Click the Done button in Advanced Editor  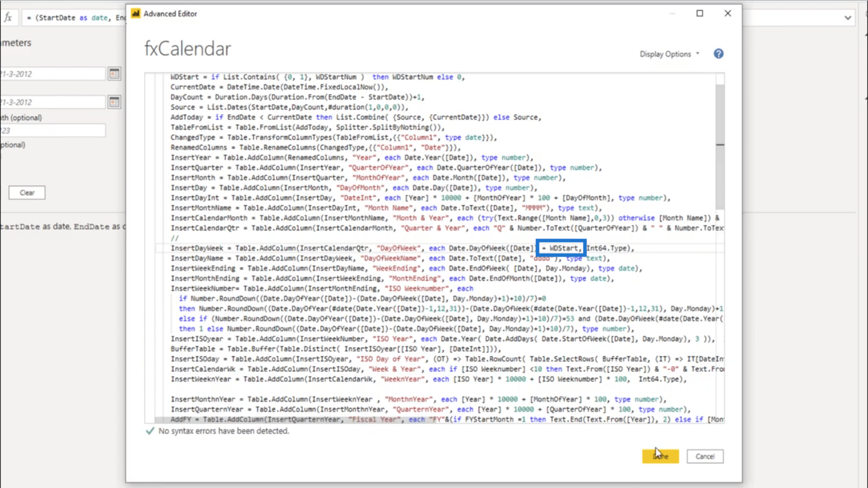point(660,456)
